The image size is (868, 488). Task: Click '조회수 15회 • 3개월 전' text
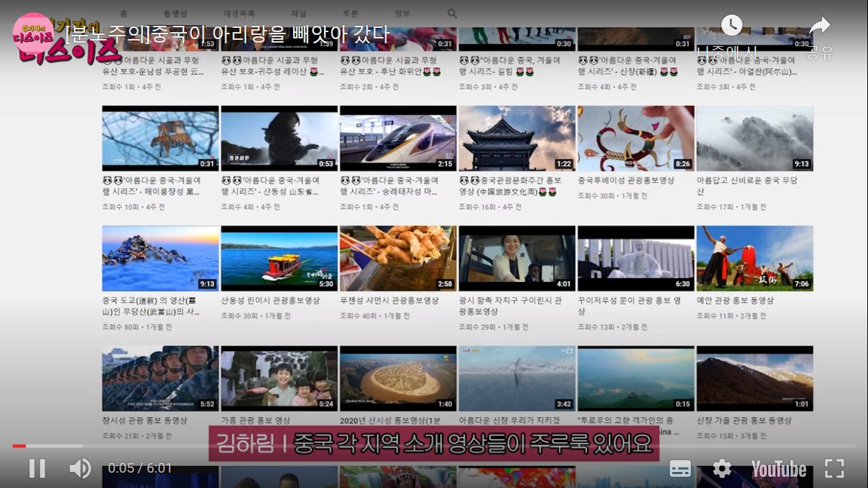pos(731,436)
